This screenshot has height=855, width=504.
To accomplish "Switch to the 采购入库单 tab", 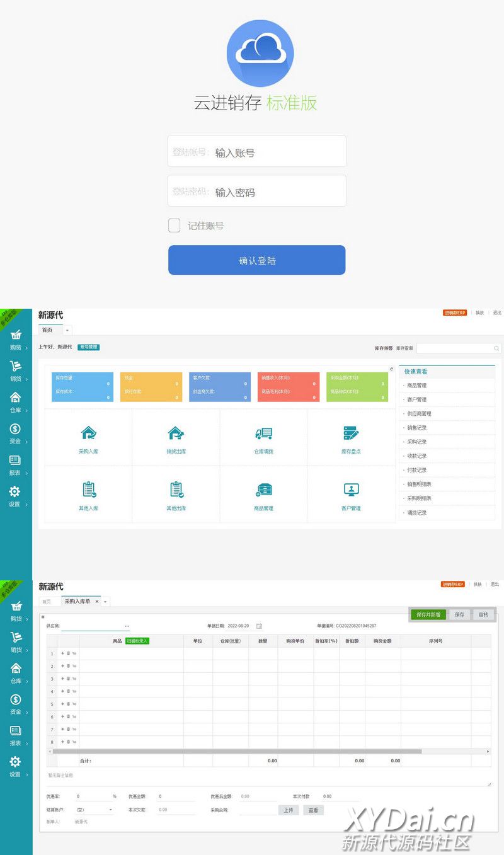I will click(x=77, y=602).
